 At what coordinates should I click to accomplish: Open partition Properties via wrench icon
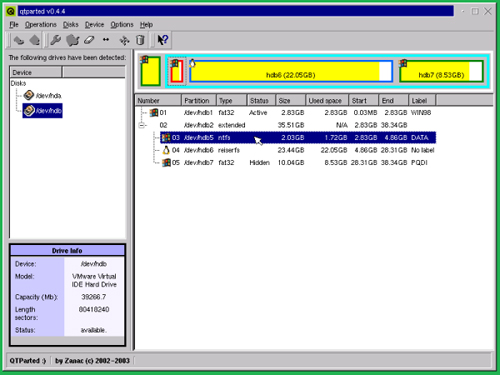click(55, 40)
